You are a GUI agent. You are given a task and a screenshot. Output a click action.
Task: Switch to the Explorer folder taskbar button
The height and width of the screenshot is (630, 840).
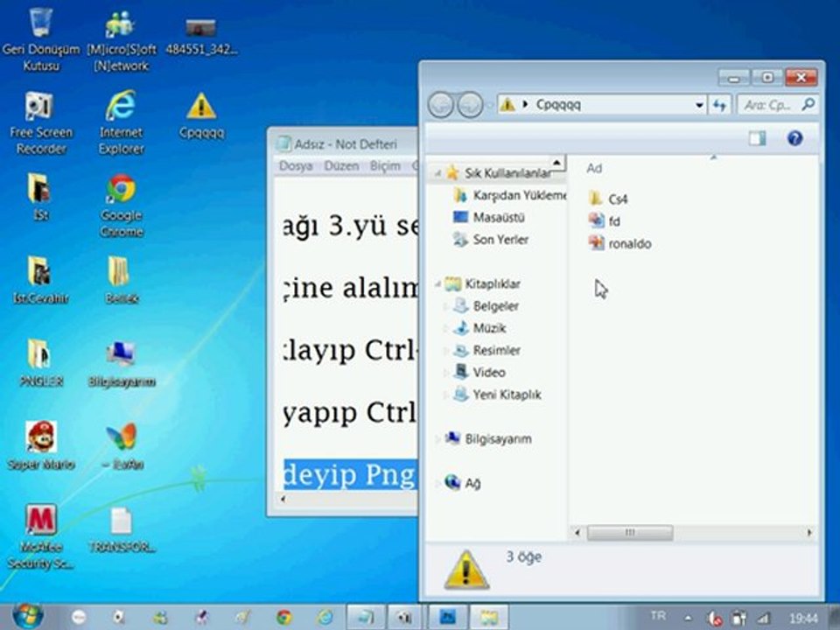pos(488,618)
